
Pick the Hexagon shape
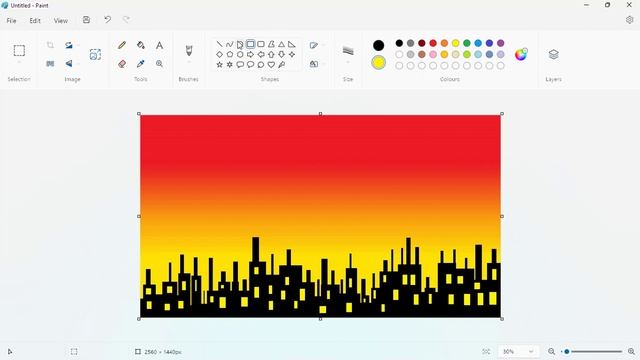point(240,54)
